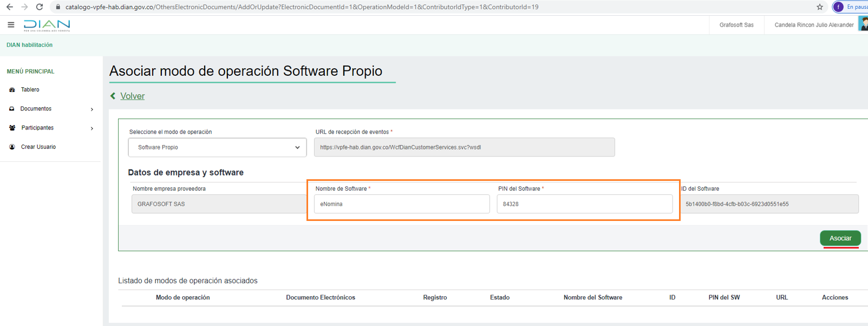The height and width of the screenshot is (326, 868).
Task: Open Participantes in the main menu
Action: click(37, 128)
